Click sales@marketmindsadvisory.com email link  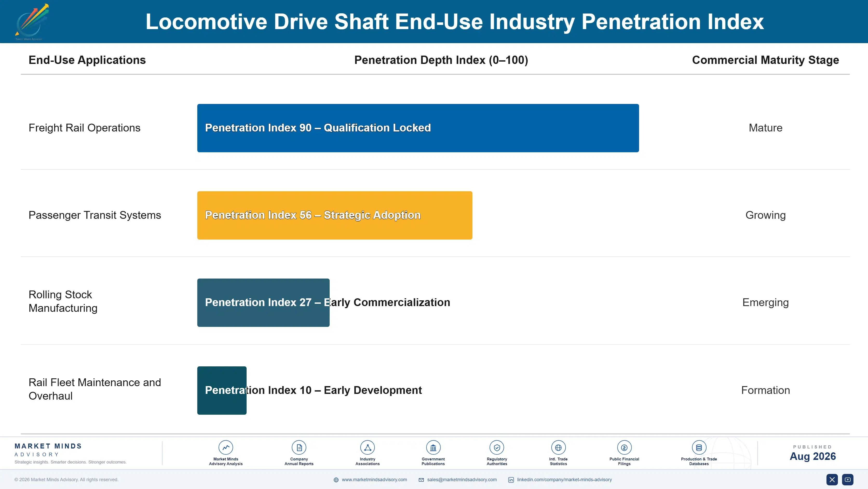[x=462, y=480]
